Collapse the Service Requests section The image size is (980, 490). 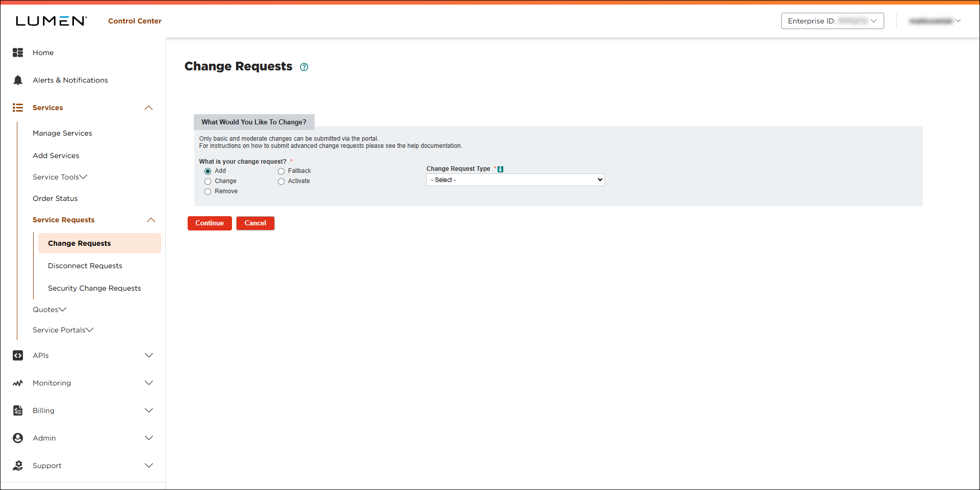point(151,220)
